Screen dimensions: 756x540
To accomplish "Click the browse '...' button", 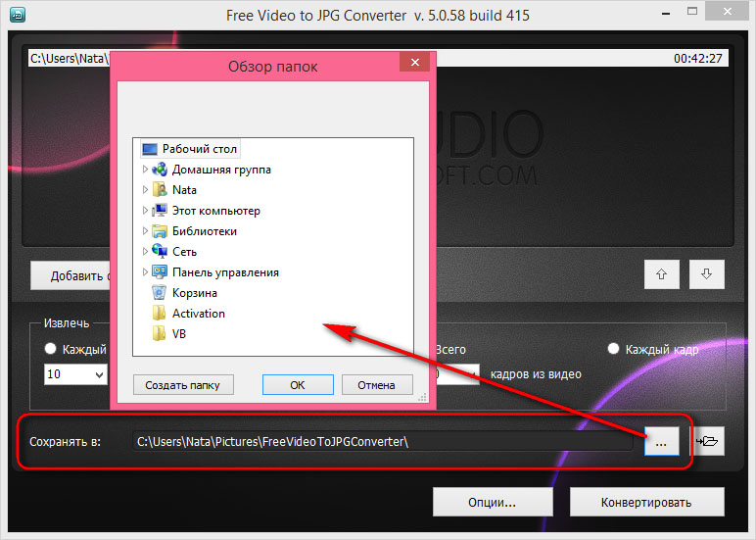I will [x=662, y=441].
